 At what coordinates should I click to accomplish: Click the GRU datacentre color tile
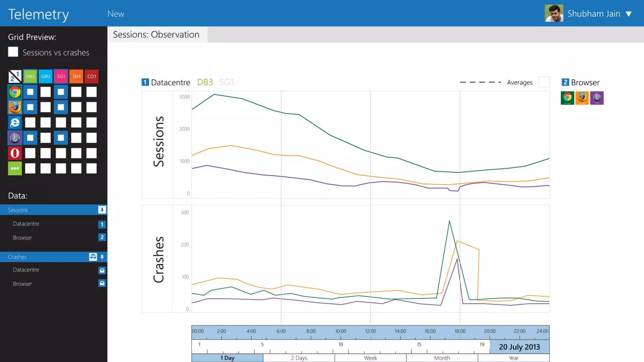pos(46,76)
